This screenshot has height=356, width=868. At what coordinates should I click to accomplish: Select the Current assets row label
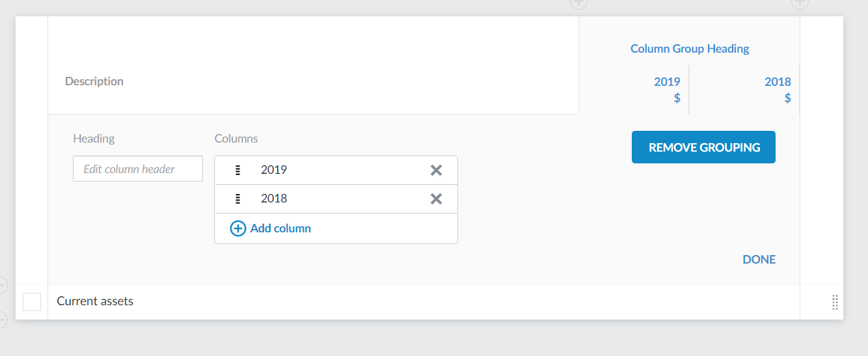tap(95, 301)
